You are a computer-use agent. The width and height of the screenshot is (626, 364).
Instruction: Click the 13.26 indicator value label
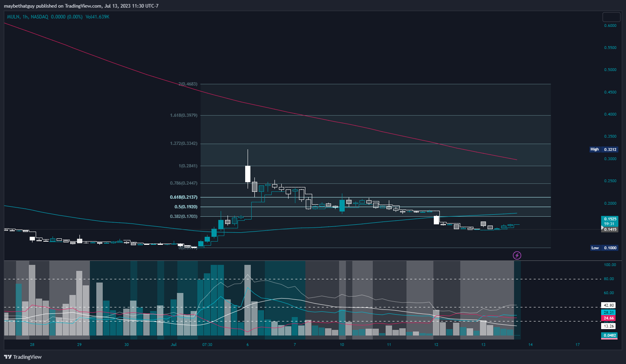click(x=609, y=326)
